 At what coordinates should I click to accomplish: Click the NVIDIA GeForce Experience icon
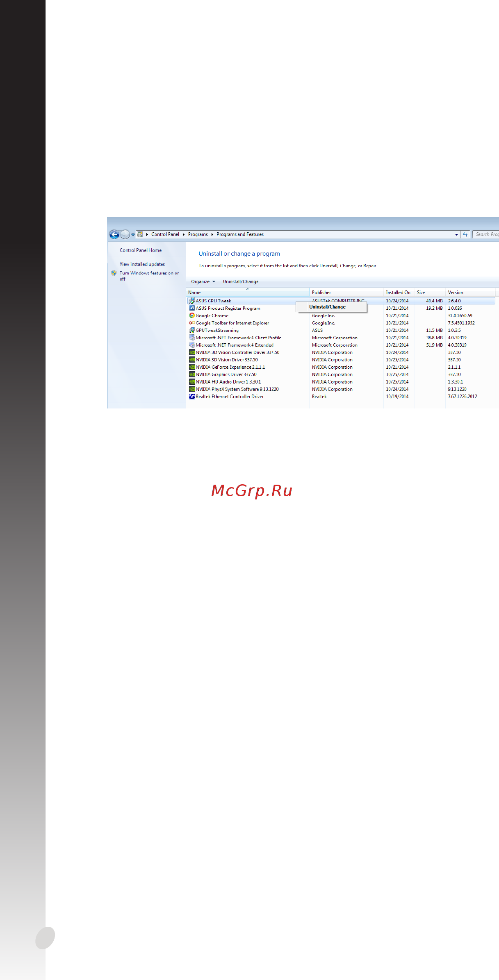pos(192,367)
